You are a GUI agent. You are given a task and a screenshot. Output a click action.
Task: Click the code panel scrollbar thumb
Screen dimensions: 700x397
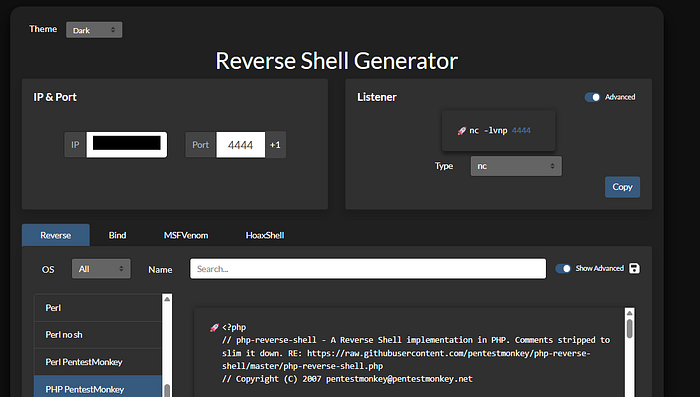pyautogui.click(x=629, y=328)
